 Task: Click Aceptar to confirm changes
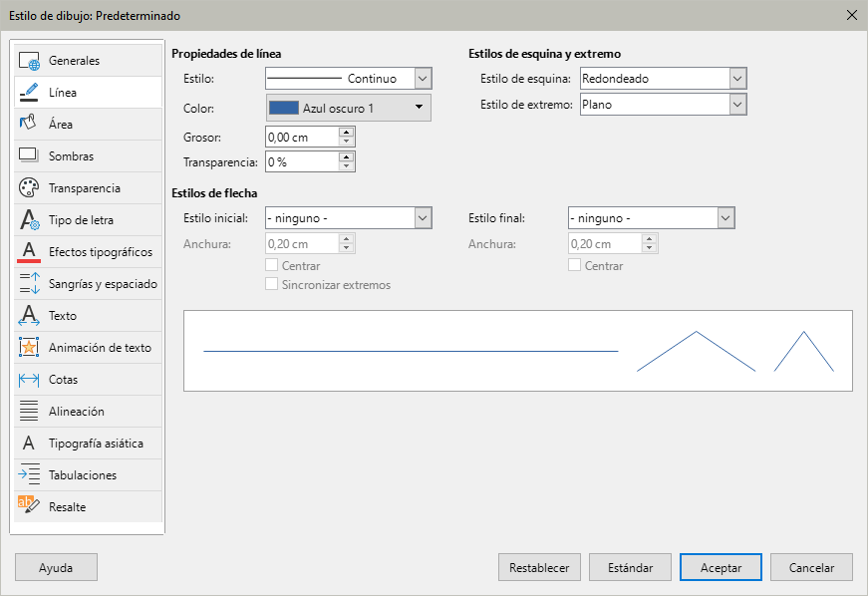720,567
